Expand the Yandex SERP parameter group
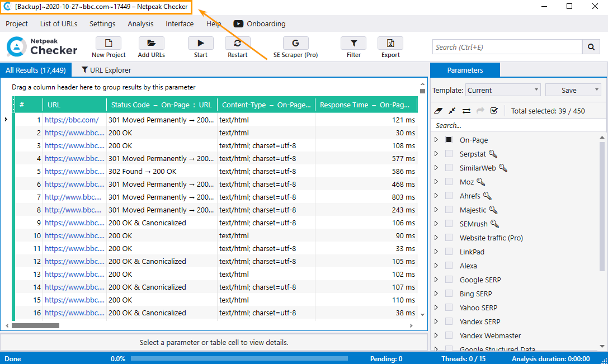The image size is (608, 364). tap(436, 321)
